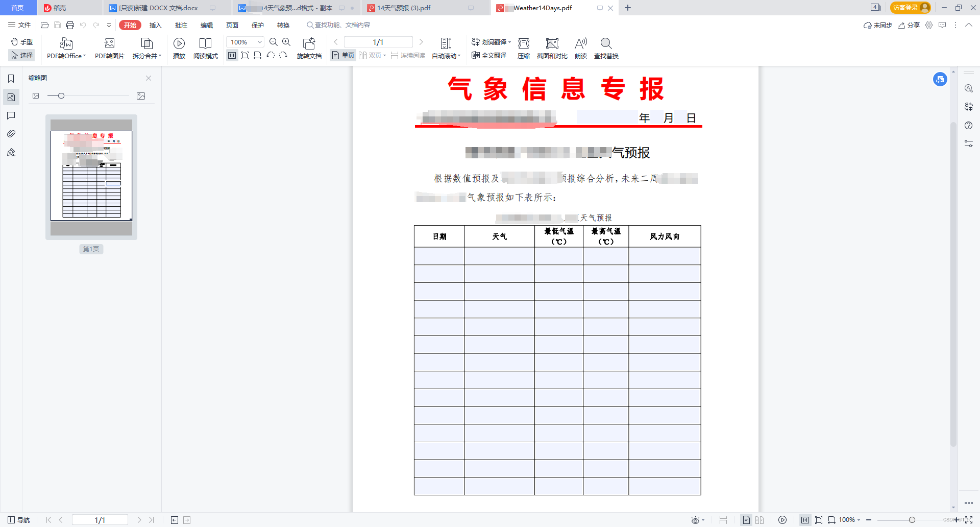980x527 pixels.
Task: Select the zoom in magnifier tool
Action: click(286, 42)
